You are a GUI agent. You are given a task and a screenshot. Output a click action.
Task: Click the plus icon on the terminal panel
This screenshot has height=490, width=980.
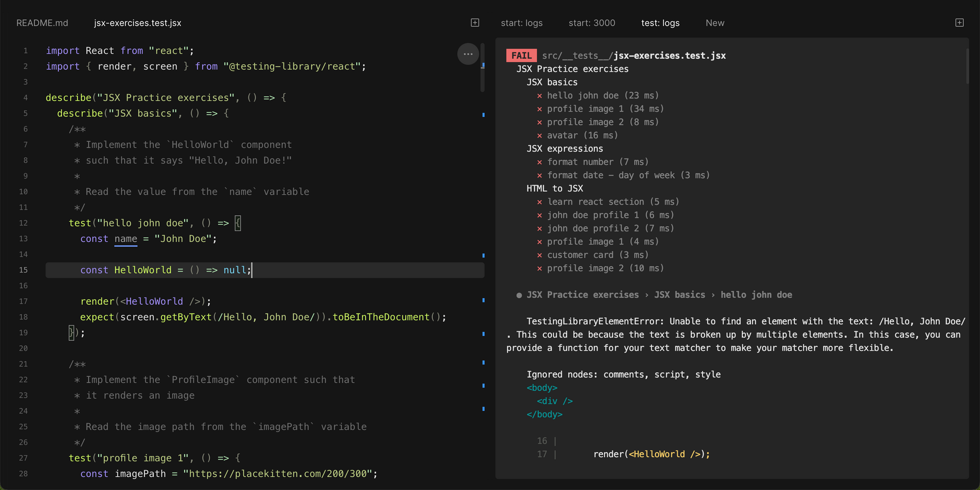959,23
